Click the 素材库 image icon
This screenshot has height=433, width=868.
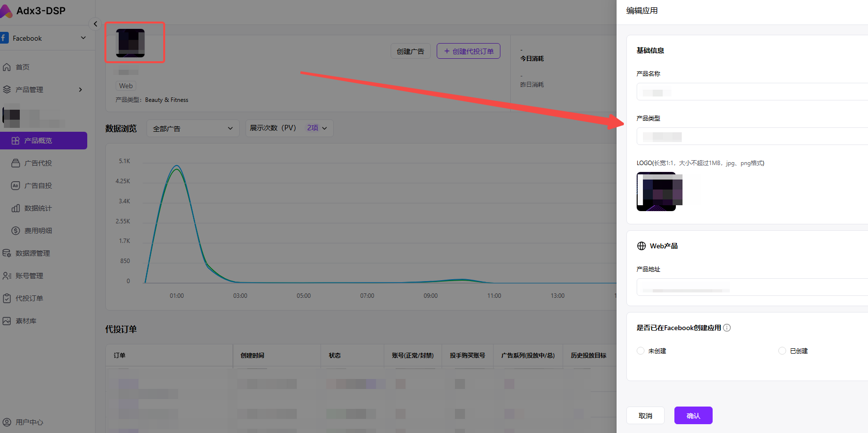pyautogui.click(x=7, y=321)
